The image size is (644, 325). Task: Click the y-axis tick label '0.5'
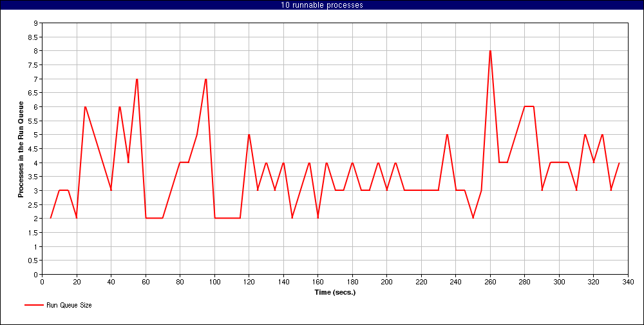[33, 261]
